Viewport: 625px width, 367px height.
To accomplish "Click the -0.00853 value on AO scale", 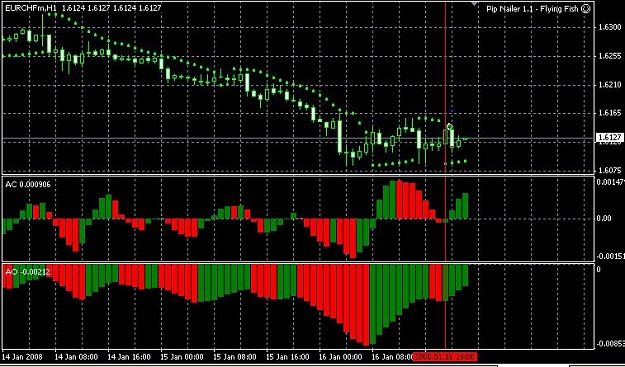I will click(x=610, y=343).
